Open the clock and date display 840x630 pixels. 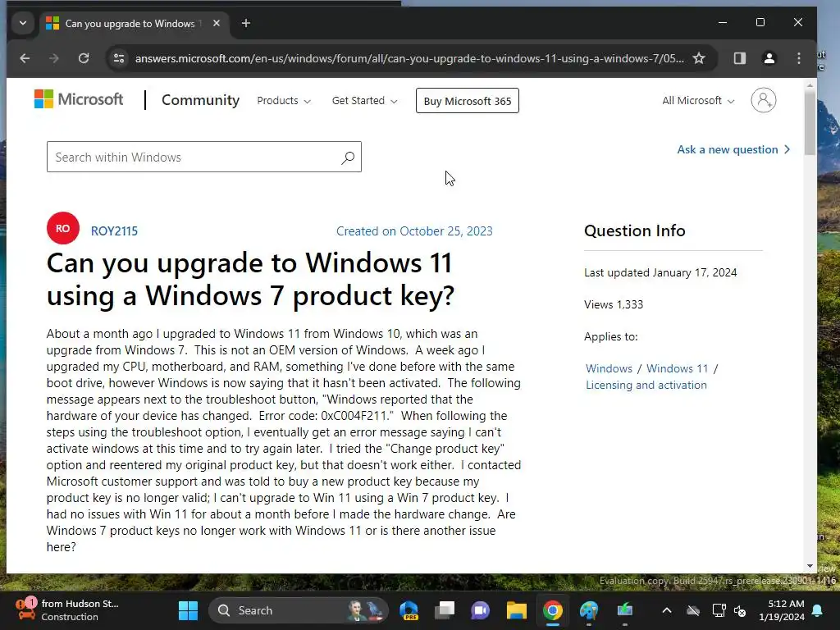tap(782, 610)
